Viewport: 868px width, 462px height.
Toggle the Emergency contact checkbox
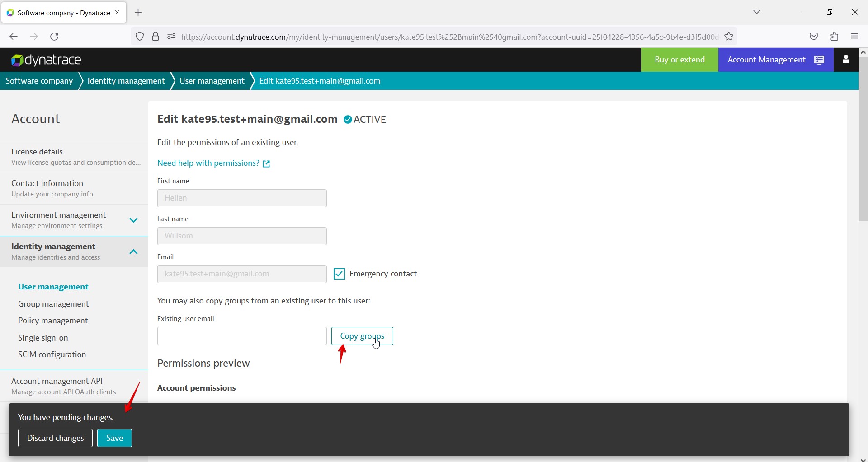coord(339,274)
